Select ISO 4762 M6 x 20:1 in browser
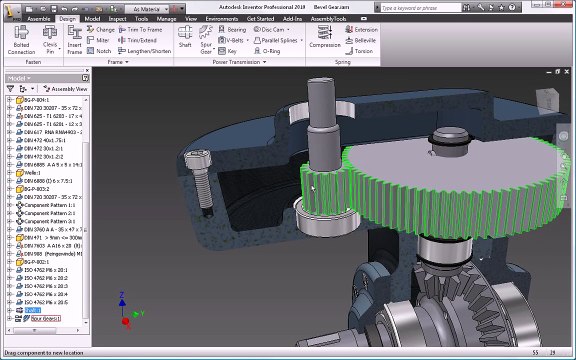This screenshot has height=360, width=576. pyautogui.click(x=46, y=270)
